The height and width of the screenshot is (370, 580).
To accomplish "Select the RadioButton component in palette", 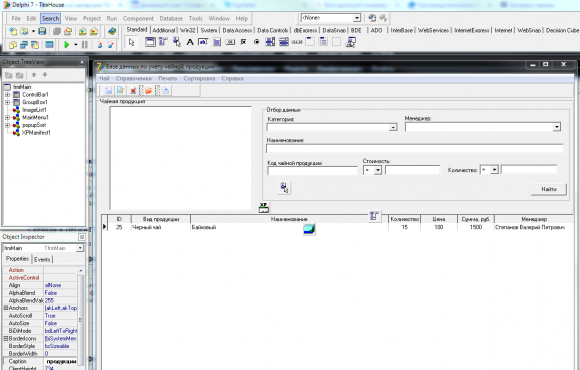I will (x=256, y=42).
